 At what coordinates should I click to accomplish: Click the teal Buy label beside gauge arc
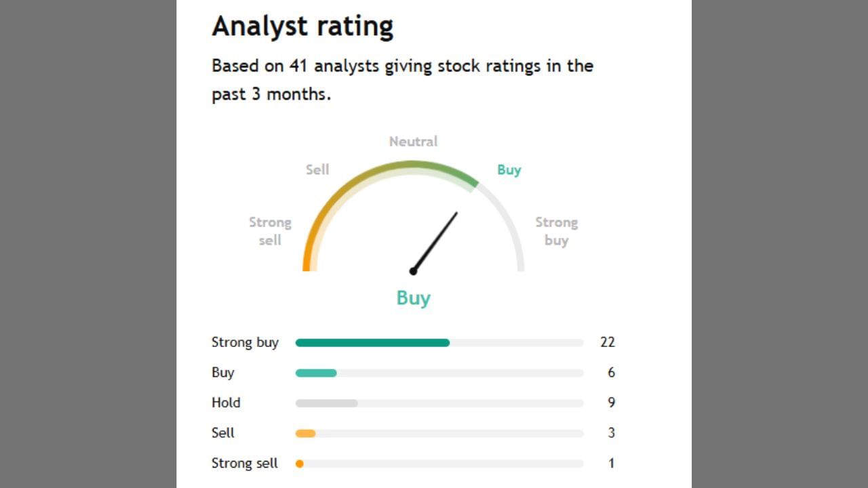tap(509, 169)
